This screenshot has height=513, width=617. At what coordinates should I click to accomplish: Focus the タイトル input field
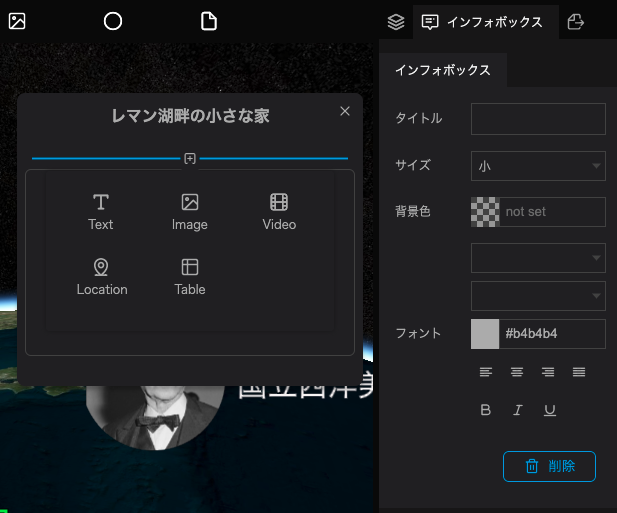coord(538,119)
